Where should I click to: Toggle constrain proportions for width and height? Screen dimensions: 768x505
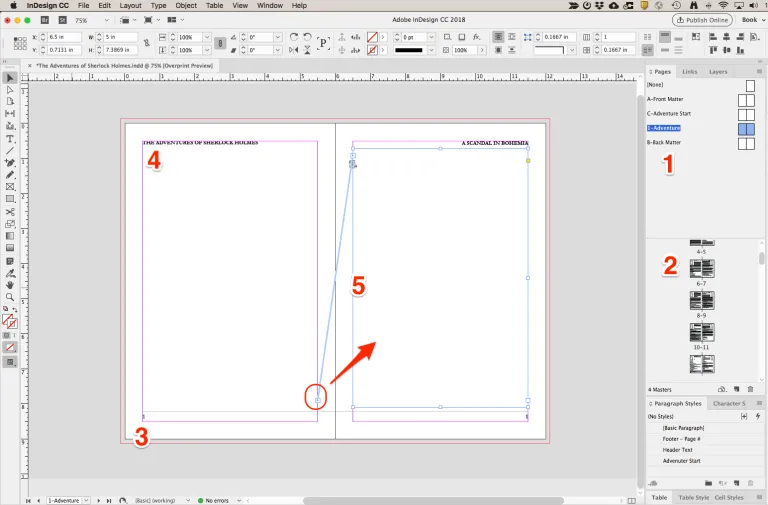[x=146, y=44]
